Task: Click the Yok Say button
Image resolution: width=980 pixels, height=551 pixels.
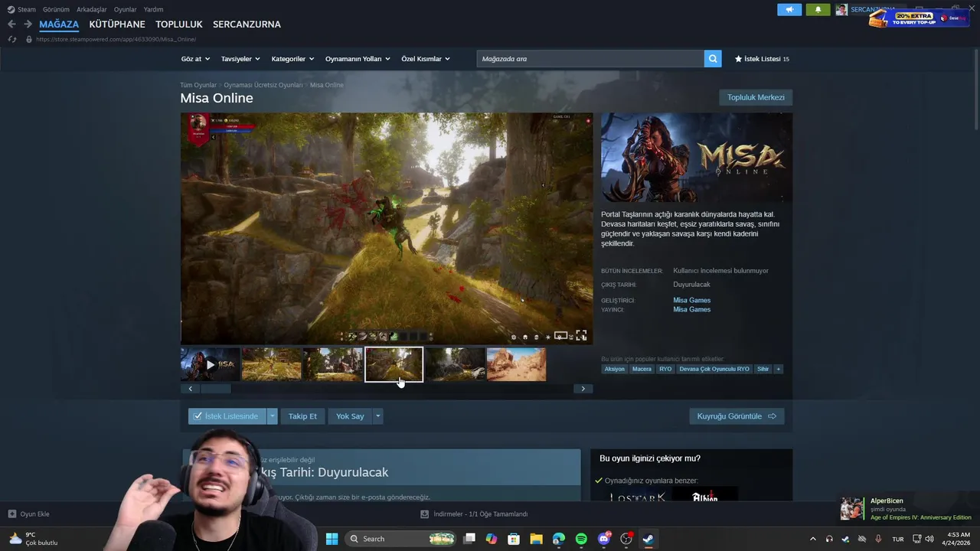Action: pos(350,416)
